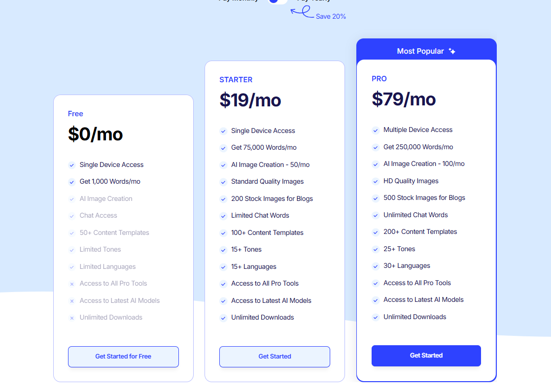Select the STARTER plan heading
Screen dimensions: 551x392
click(236, 80)
